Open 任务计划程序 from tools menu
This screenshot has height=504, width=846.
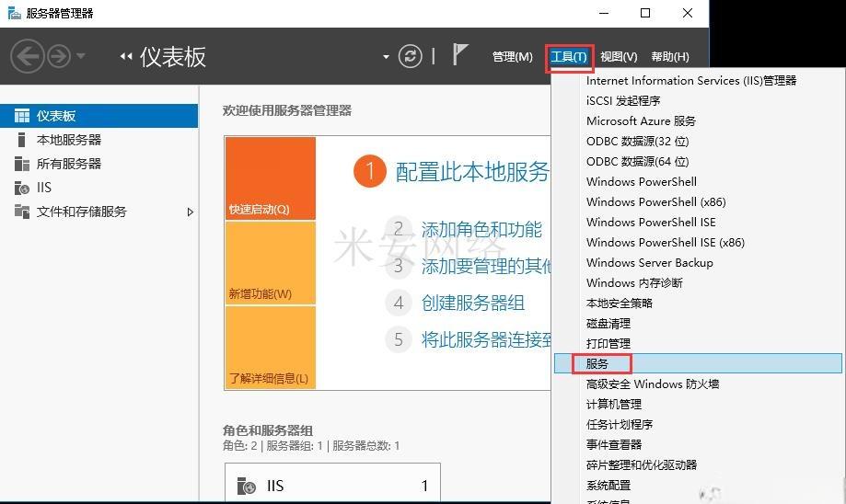coord(620,424)
